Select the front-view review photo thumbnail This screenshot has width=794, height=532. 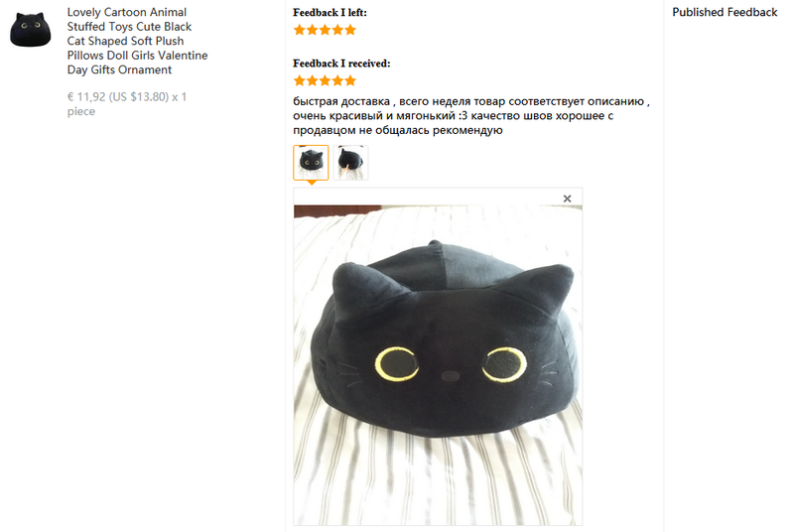[x=311, y=163]
